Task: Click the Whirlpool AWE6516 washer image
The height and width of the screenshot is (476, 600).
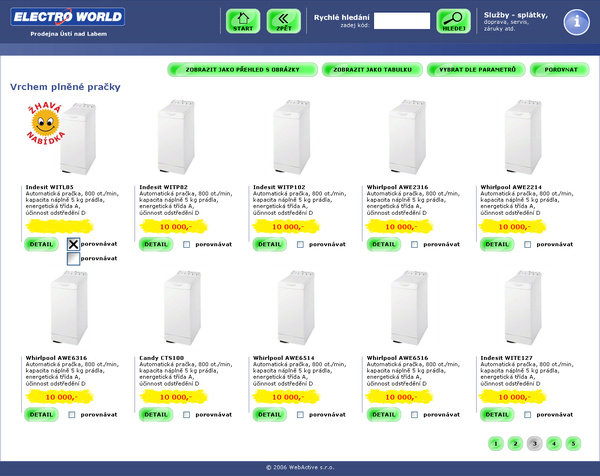Action: [409, 308]
